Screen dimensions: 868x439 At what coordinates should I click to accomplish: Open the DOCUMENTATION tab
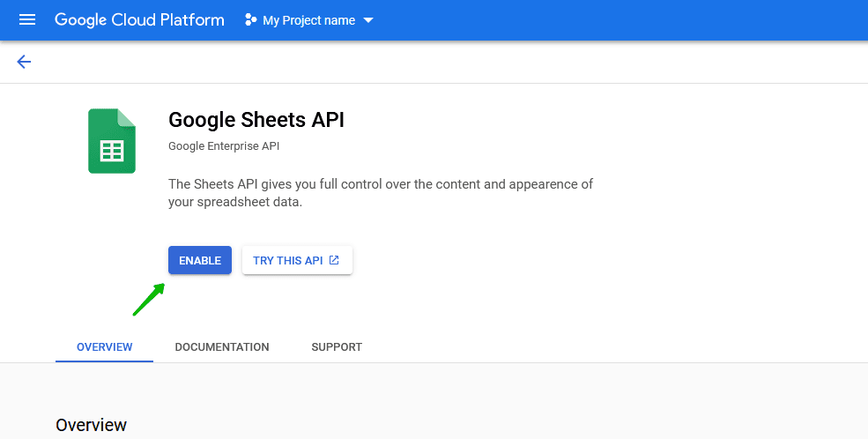coord(222,347)
